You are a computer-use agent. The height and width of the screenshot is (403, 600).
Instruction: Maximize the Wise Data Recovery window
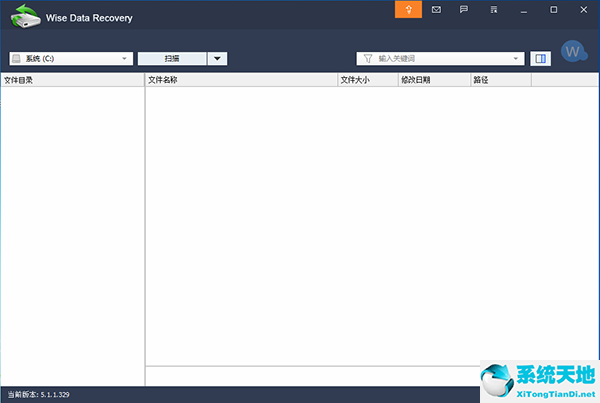pos(554,9)
